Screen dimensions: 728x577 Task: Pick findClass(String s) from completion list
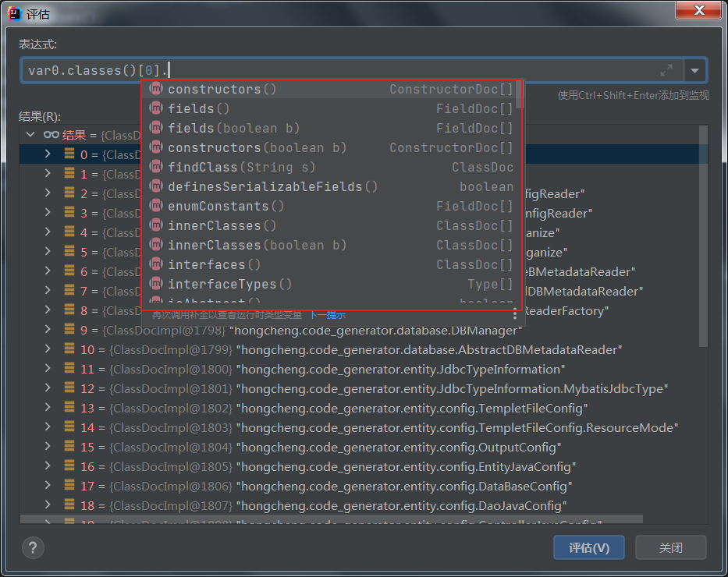click(x=332, y=167)
